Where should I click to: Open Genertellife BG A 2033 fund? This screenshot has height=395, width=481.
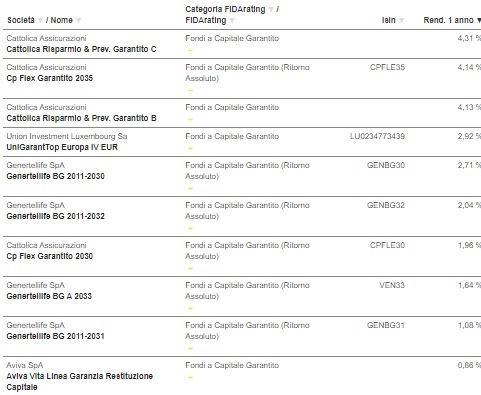click(49, 296)
